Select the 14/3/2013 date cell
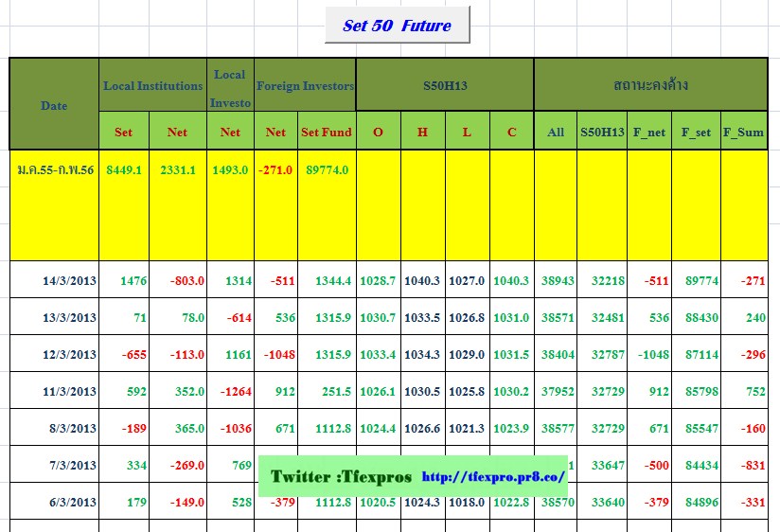The height and width of the screenshot is (532, 780). click(x=69, y=281)
